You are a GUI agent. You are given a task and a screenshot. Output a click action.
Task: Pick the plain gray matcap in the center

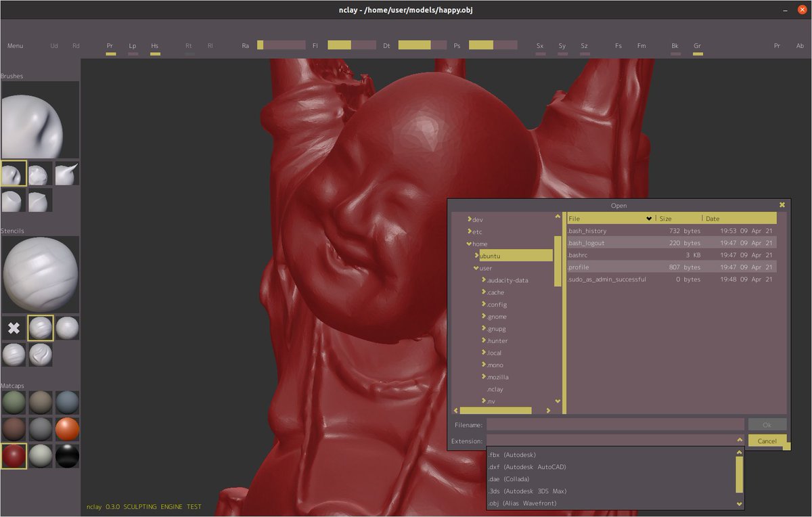click(x=41, y=429)
